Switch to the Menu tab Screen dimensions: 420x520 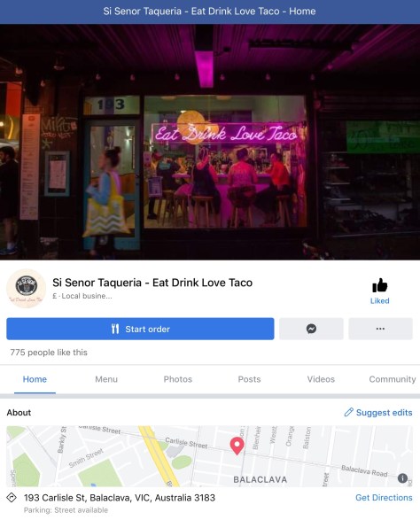(x=106, y=379)
